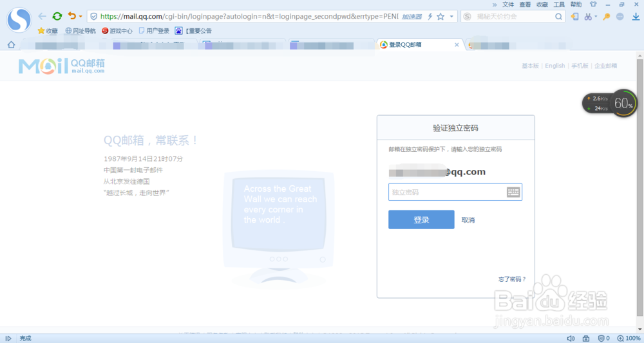This screenshot has height=343, width=644.
Task: Click the 加速器 accelerator label
Action: [412, 17]
